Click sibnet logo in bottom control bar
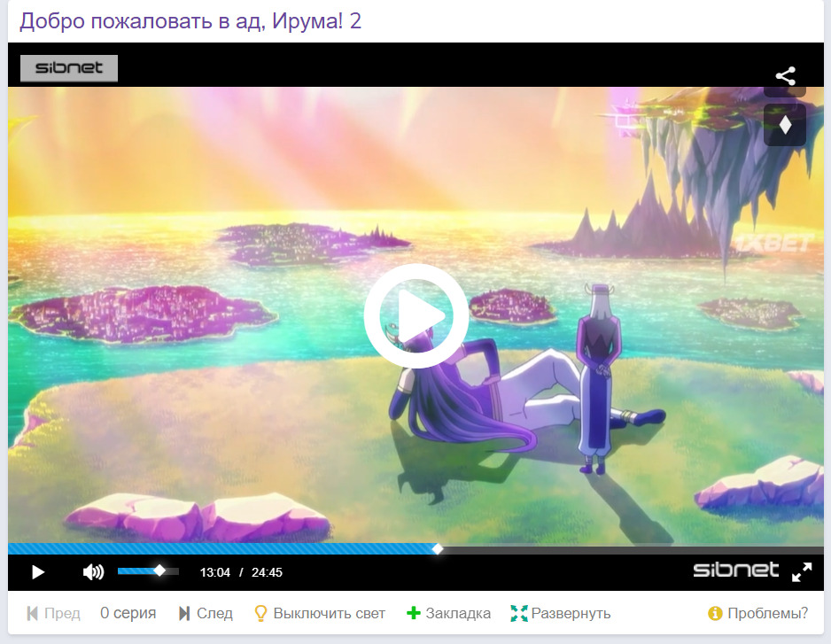831x644 pixels. (735, 570)
